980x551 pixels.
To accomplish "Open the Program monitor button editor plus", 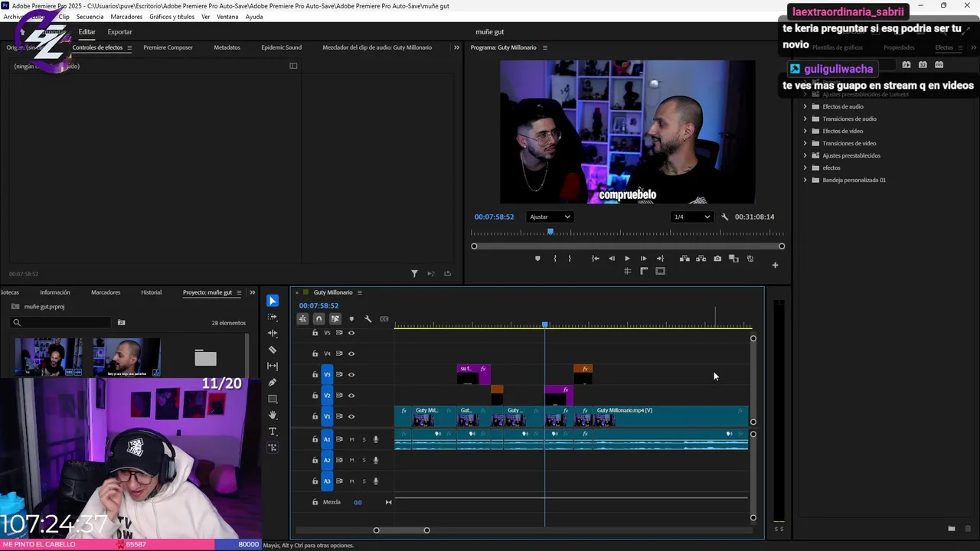I will click(x=775, y=266).
